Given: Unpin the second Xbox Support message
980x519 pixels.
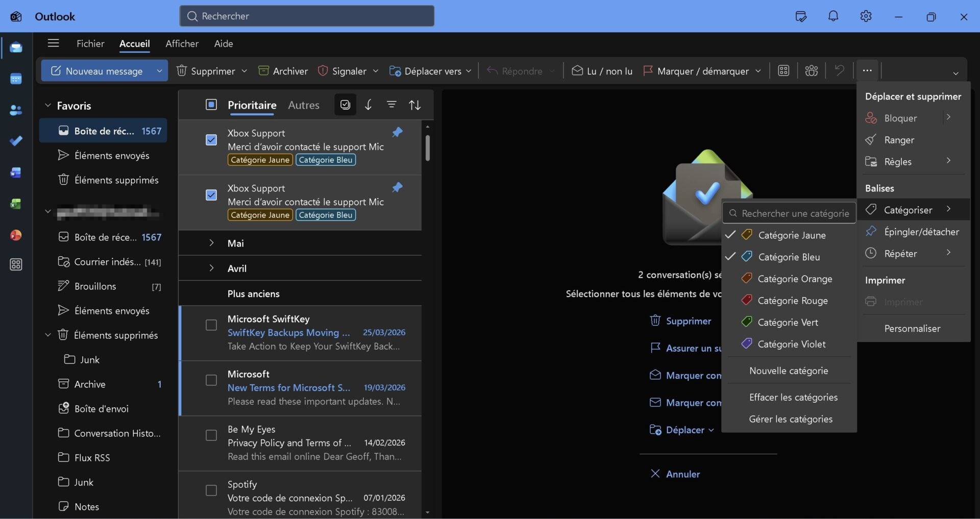Looking at the screenshot, I should coord(397,187).
